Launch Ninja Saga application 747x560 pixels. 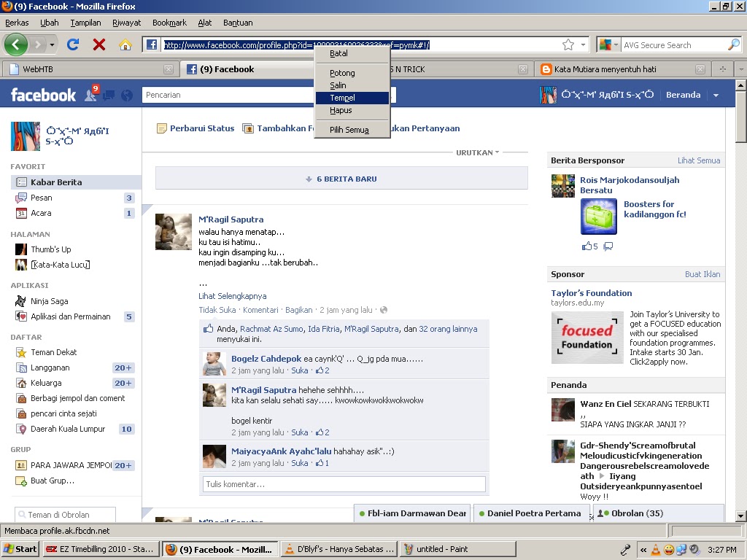tap(49, 301)
